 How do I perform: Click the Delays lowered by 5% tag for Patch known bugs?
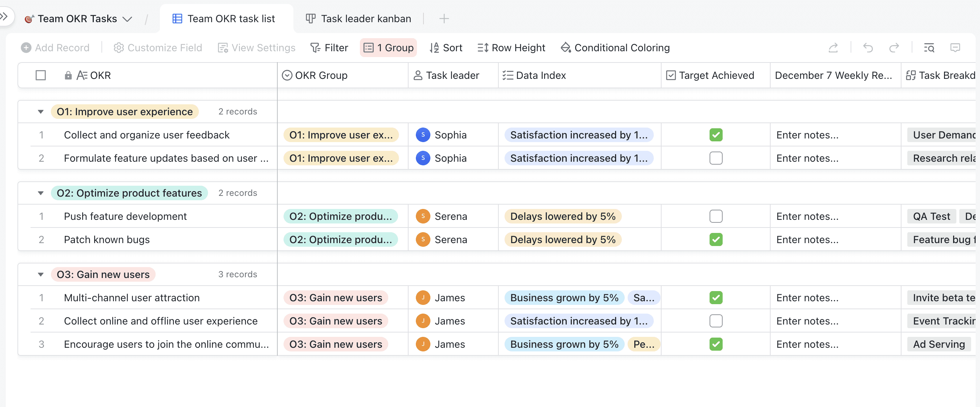562,239
